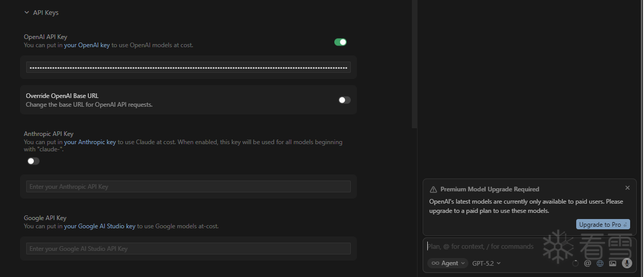Focus the Google AI Studio API Key field
Screen dimensions: 644x277
188,249
